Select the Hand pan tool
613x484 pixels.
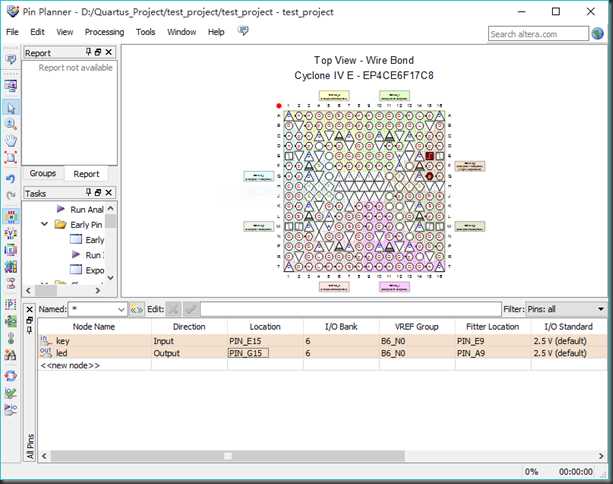(11, 141)
